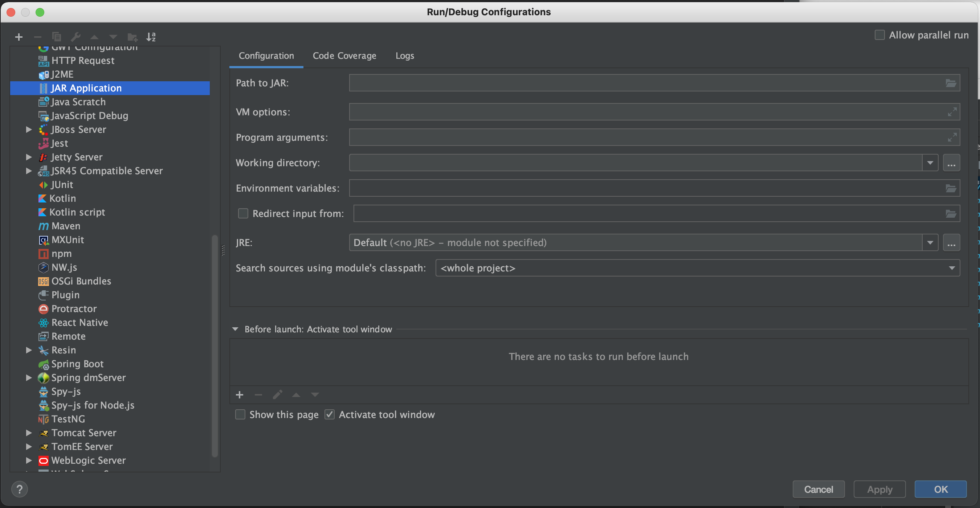
Task: Add new configuration with plus icon
Action: tap(19, 37)
